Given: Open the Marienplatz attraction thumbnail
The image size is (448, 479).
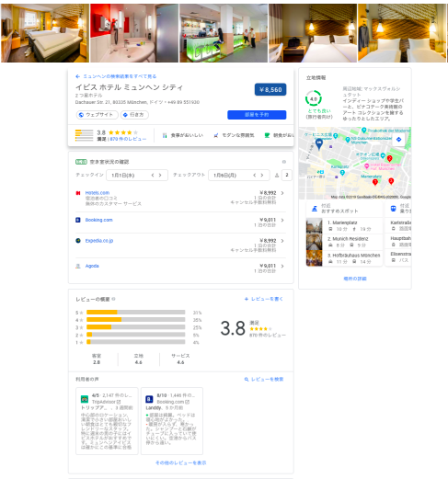Looking at the screenshot, I should (x=314, y=225).
